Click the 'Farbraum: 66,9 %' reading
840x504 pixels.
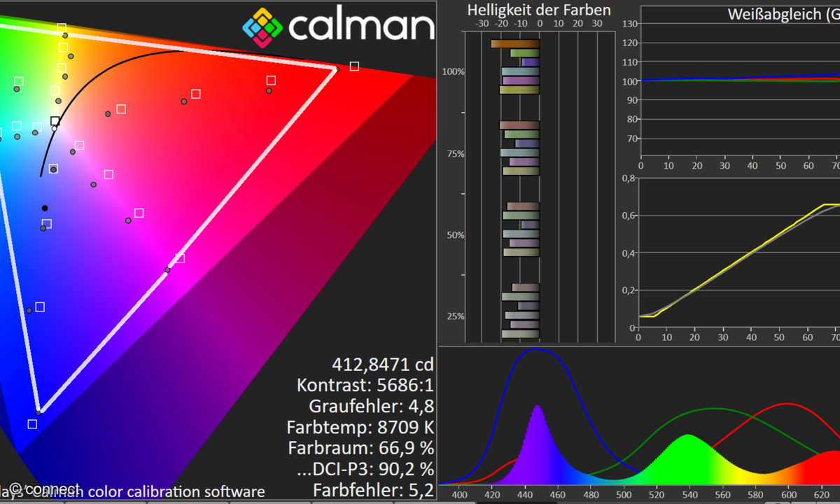coord(360,447)
